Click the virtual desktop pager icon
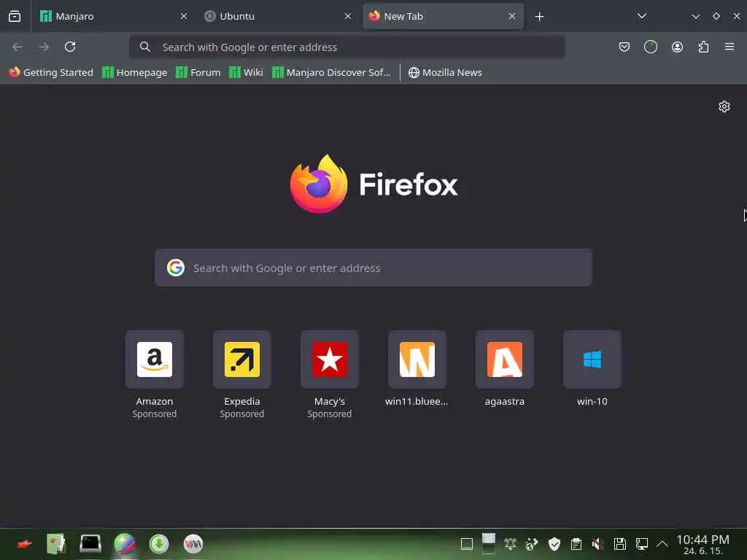The width and height of the screenshot is (747, 560). click(x=488, y=544)
